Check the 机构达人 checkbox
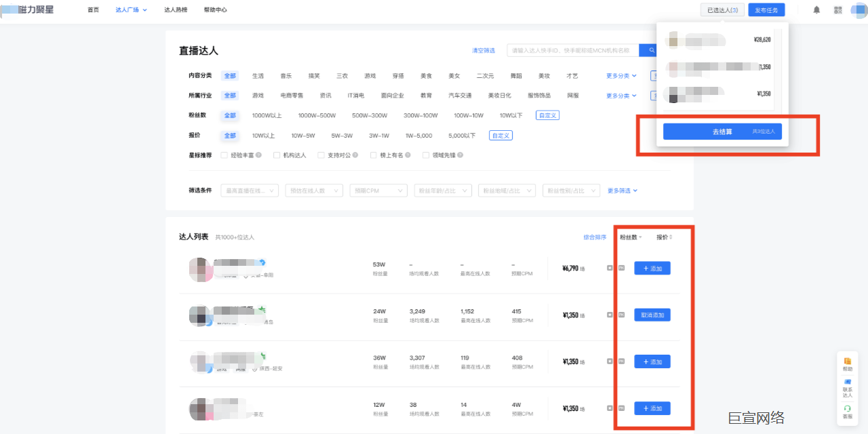 [277, 155]
